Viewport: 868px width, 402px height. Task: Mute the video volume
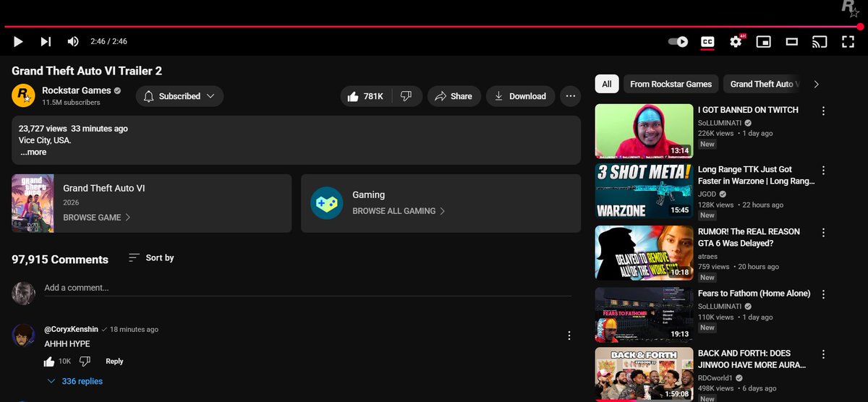point(72,42)
